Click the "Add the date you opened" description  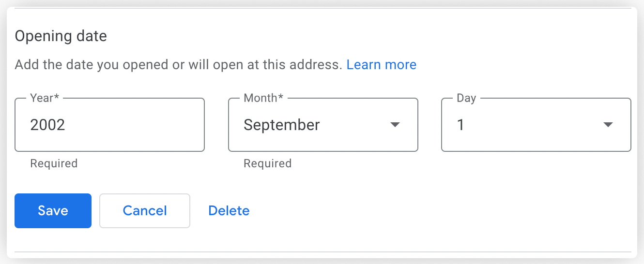178,65
